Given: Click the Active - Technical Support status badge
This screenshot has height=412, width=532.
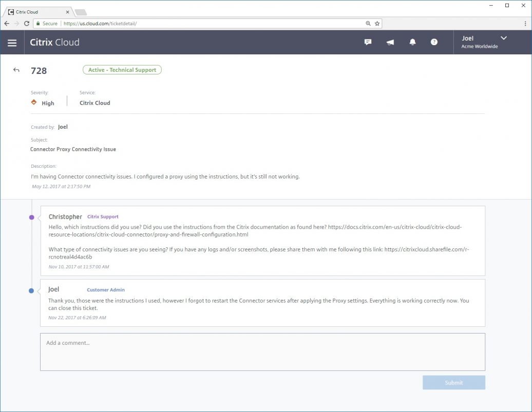Looking at the screenshot, I should click(122, 70).
